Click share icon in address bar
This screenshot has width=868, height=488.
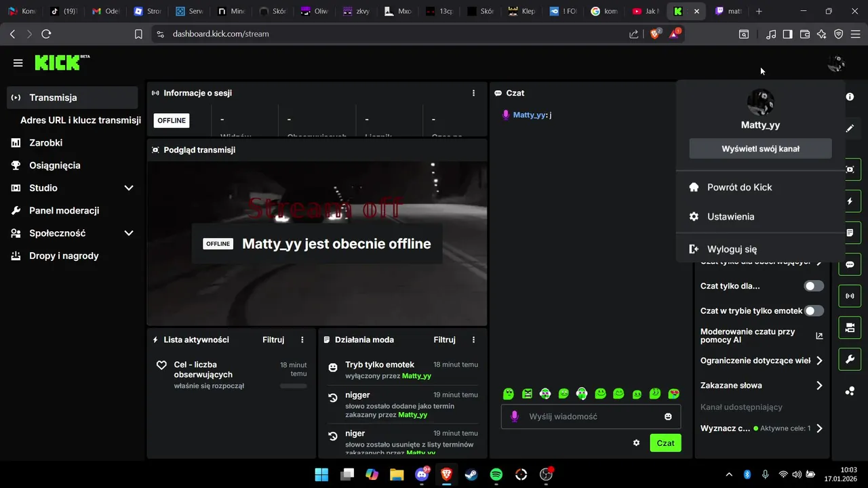[x=634, y=34]
